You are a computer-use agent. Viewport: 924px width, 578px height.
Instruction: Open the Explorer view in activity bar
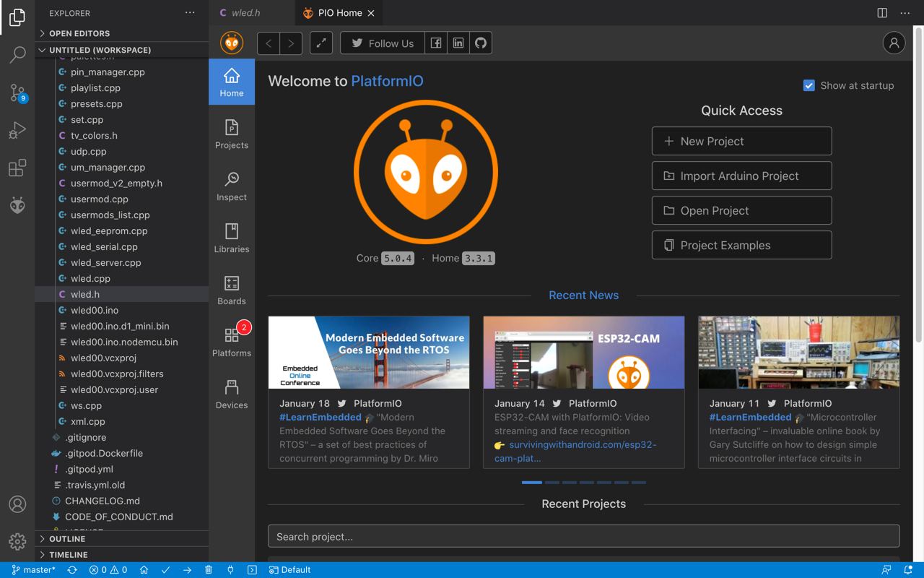[17, 17]
